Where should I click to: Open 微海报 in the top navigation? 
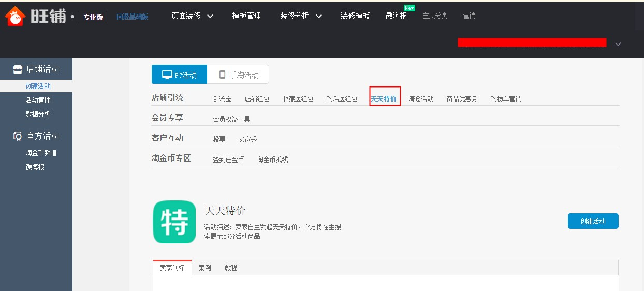[397, 16]
